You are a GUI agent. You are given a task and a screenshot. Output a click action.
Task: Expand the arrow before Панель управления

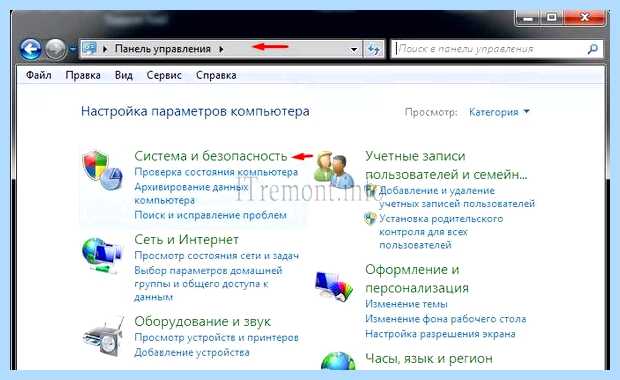tap(105, 49)
